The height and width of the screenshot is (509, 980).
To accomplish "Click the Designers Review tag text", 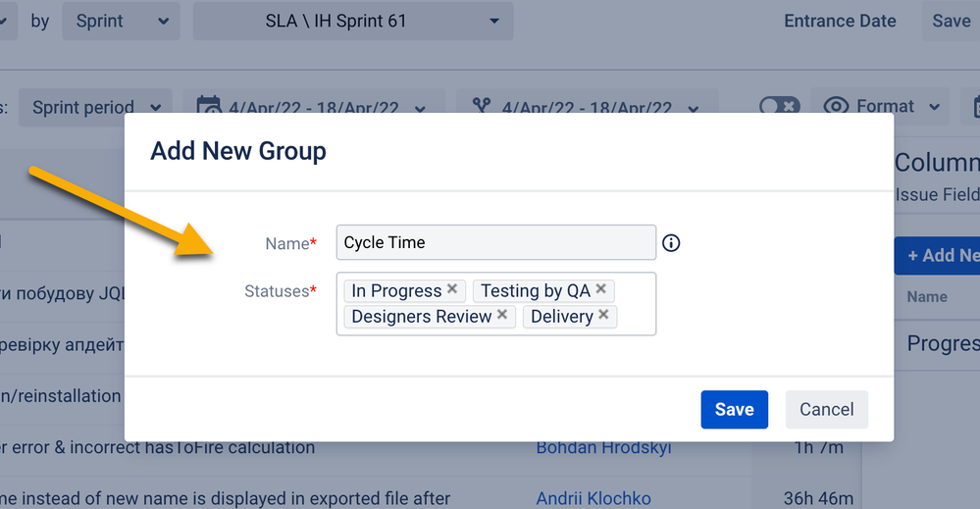I will [x=421, y=317].
